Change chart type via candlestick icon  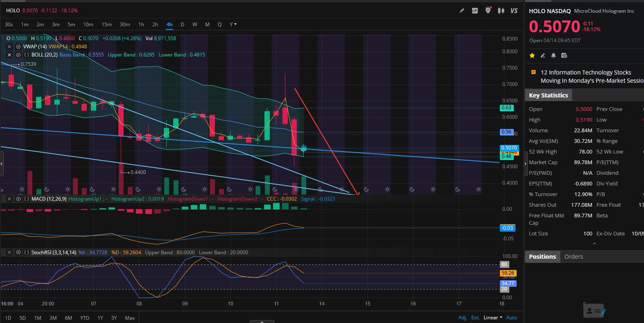point(502,10)
